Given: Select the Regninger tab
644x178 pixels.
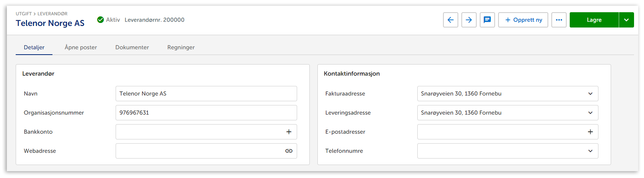Looking at the screenshot, I should pos(181,47).
